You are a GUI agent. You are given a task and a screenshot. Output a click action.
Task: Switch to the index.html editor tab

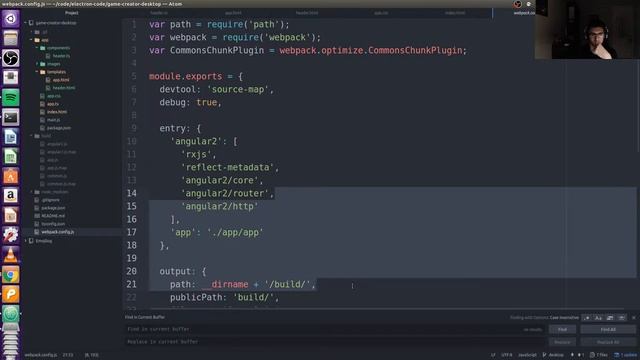click(x=455, y=13)
